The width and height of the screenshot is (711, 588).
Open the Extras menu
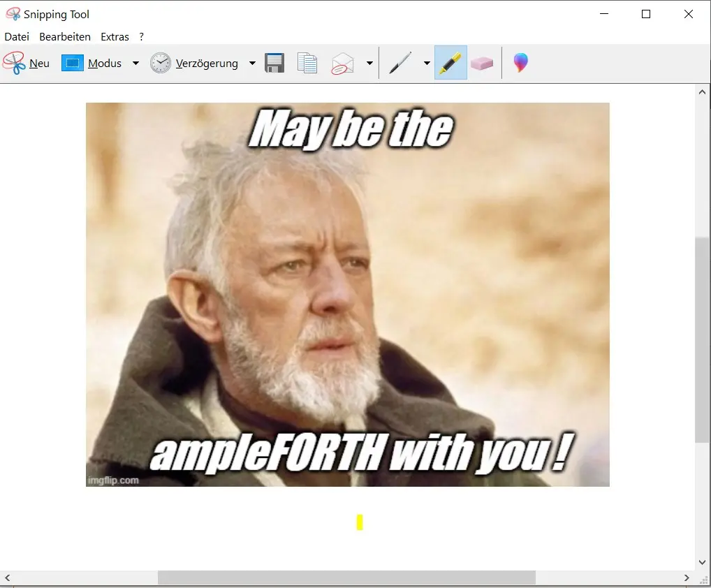pos(115,37)
